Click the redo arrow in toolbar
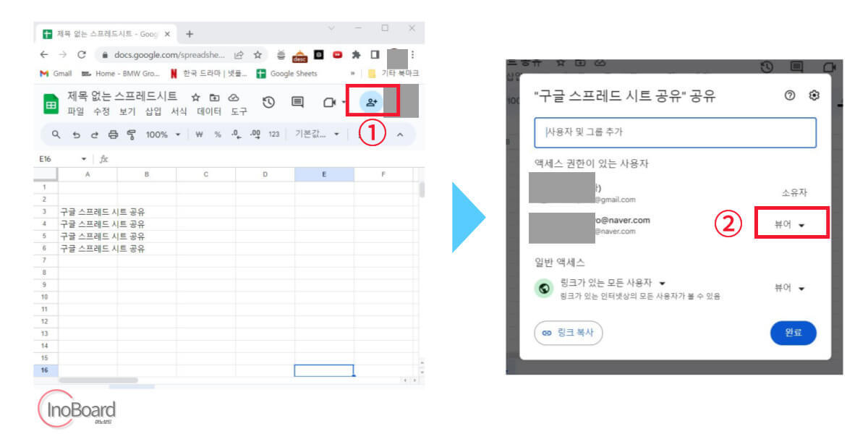 click(x=94, y=135)
